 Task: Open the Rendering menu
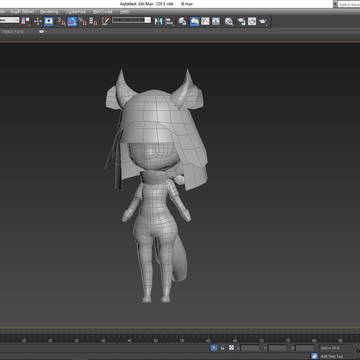[49, 12]
